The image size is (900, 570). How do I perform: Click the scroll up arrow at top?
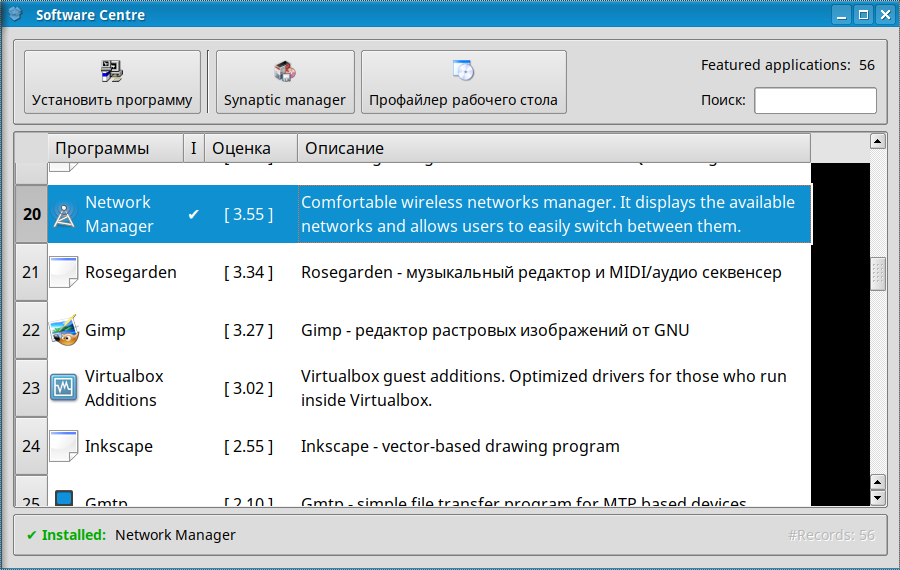pos(878,141)
